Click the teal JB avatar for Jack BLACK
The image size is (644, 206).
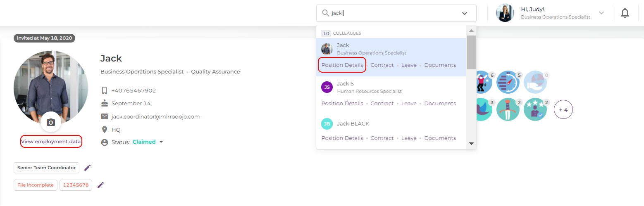(327, 124)
